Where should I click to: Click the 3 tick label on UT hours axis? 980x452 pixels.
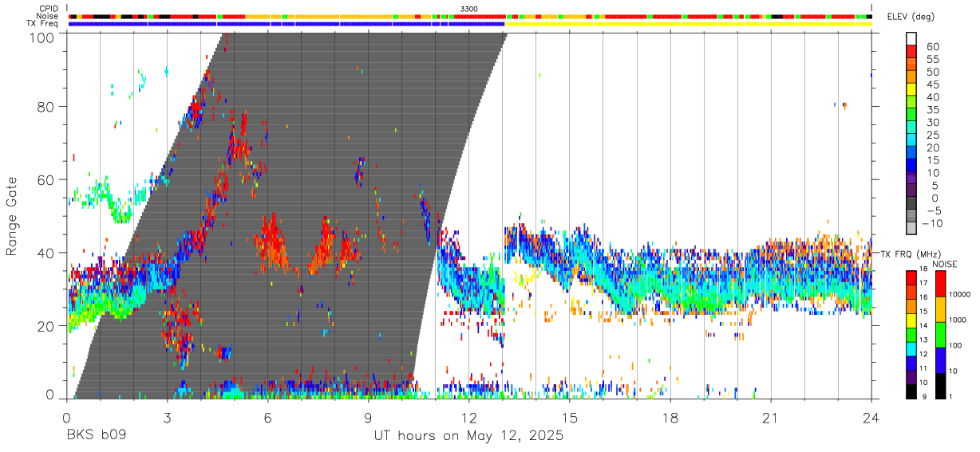pos(167,419)
